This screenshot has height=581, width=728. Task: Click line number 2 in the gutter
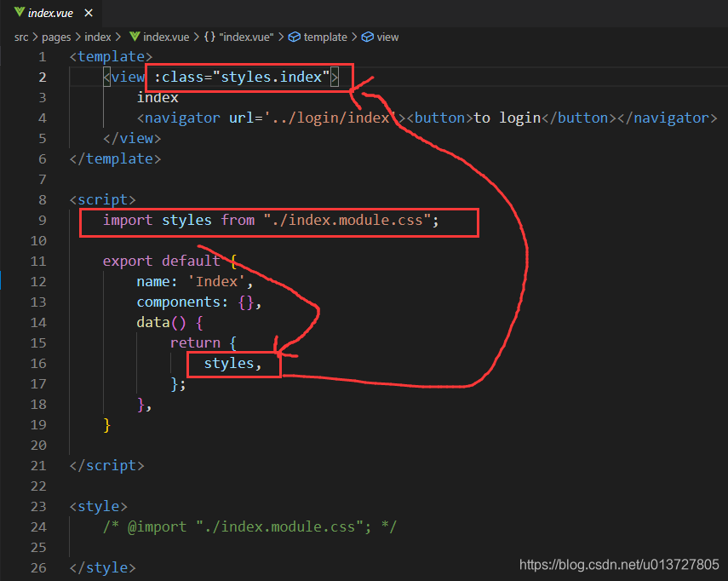pyautogui.click(x=42, y=77)
